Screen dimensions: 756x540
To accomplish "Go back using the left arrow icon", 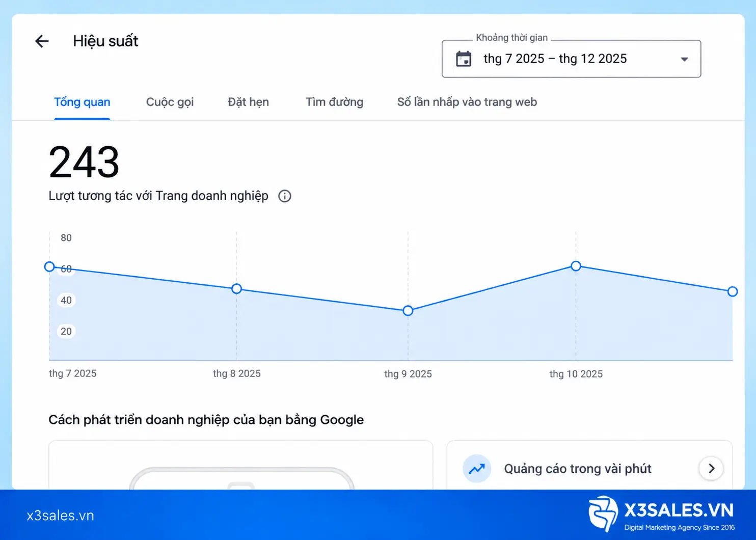I will click(x=42, y=41).
